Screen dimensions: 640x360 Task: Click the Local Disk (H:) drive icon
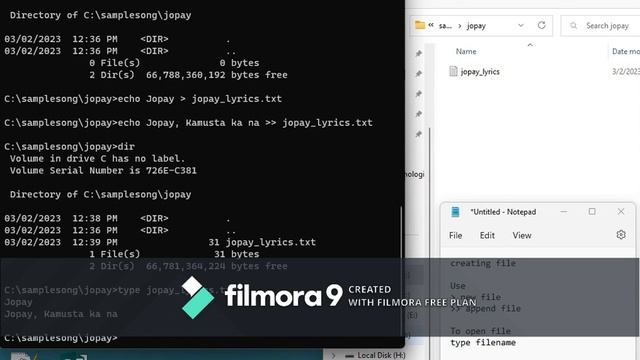tap(349, 356)
